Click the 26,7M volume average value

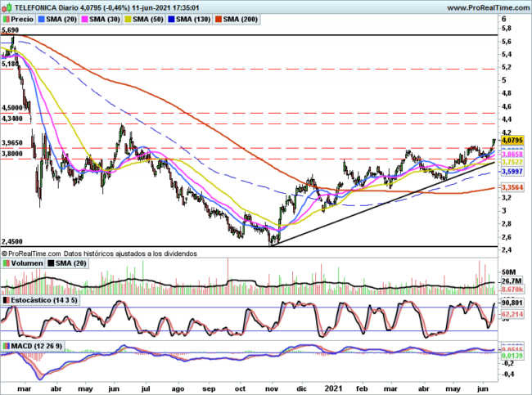pos(512,281)
